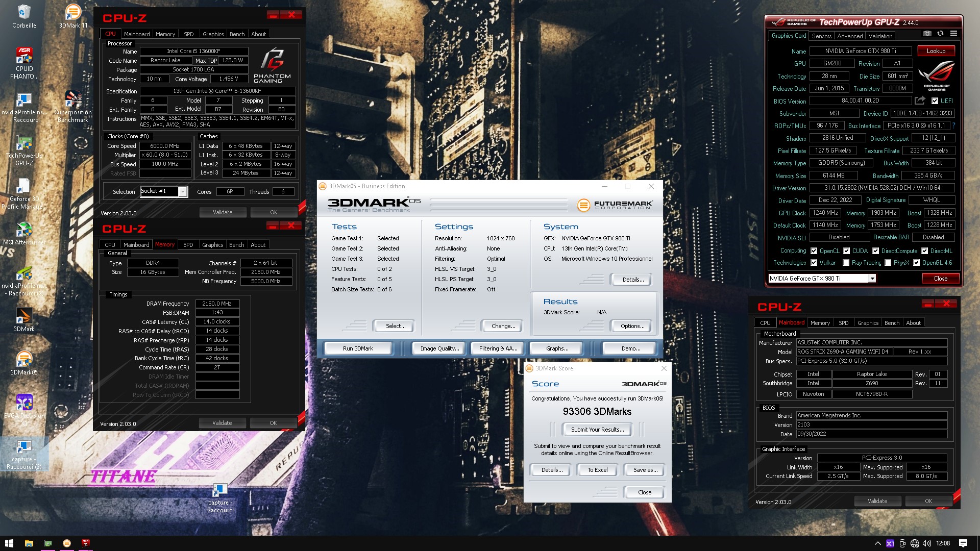Viewport: 980px width, 551px height.
Task: Open the Socket #1 selection dropdown in CPU-Z
Action: point(182,191)
